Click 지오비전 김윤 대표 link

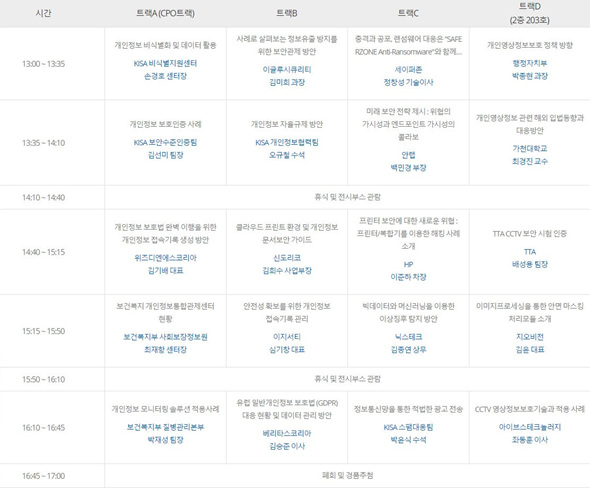530,343
